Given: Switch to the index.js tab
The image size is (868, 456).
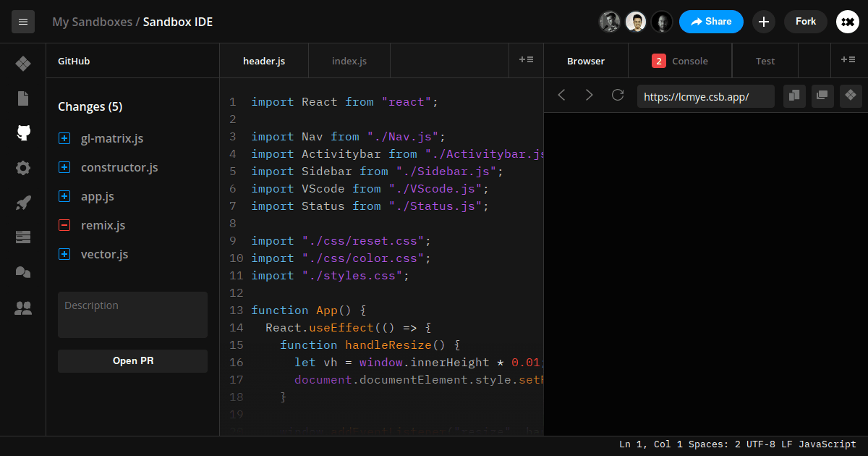Looking at the screenshot, I should (x=349, y=60).
